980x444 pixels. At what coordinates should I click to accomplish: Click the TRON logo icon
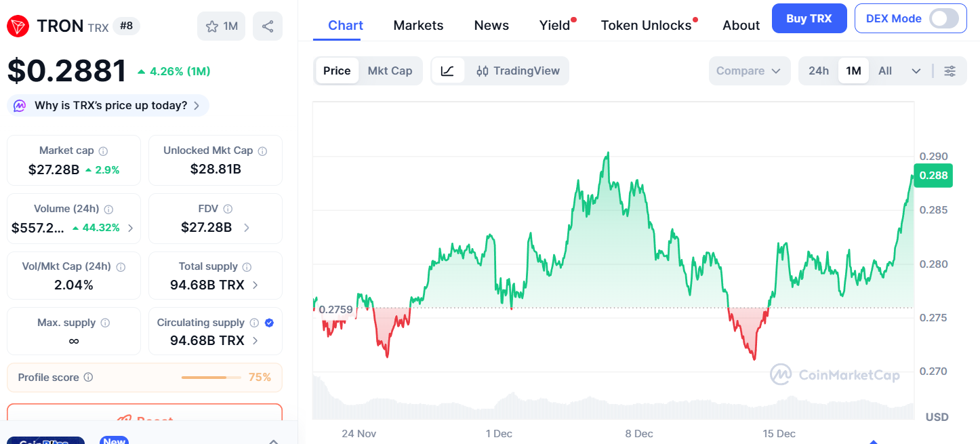[x=18, y=26]
